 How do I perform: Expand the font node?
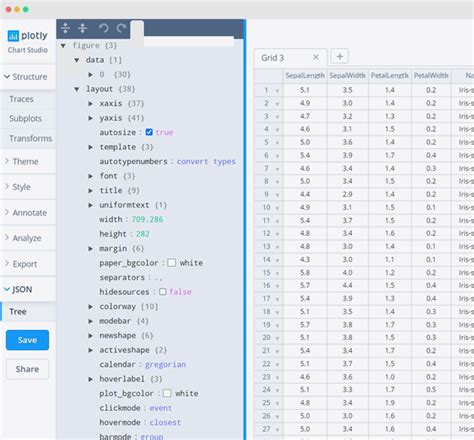click(x=90, y=176)
